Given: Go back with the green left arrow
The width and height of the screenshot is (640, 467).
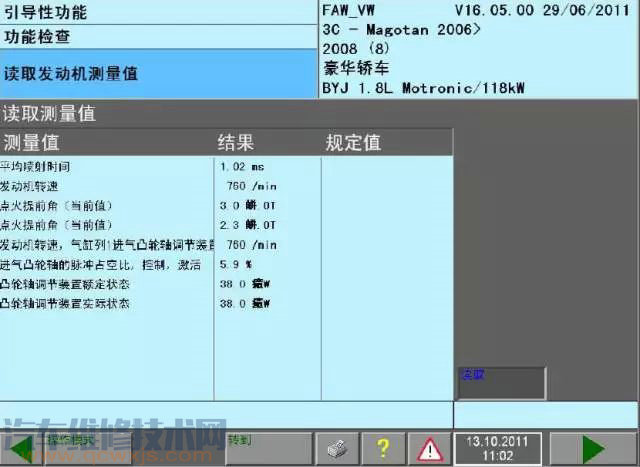Looking at the screenshot, I should [20, 449].
